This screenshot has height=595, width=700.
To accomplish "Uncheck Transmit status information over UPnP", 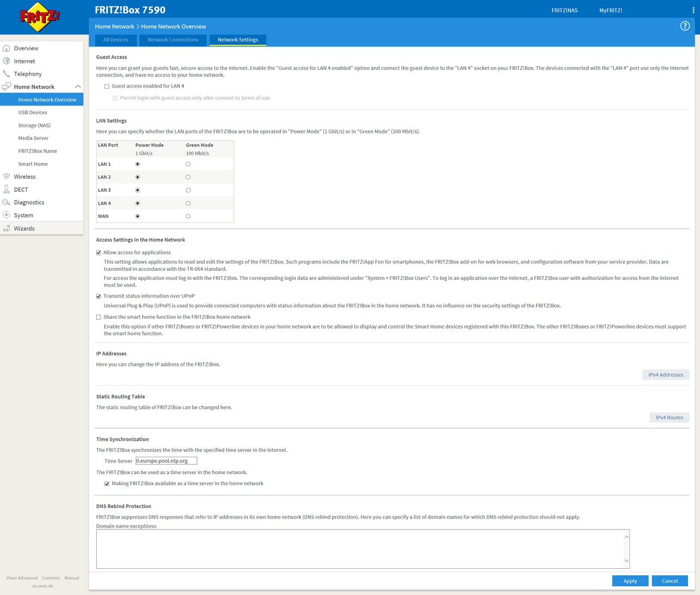I will coord(98,296).
